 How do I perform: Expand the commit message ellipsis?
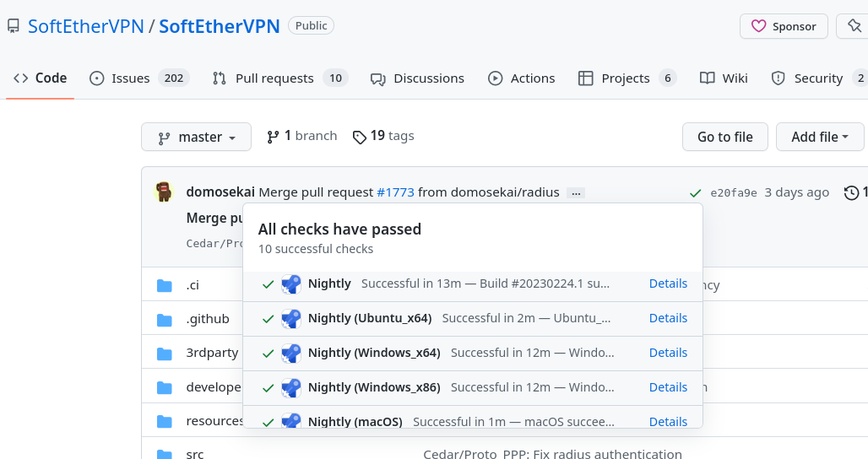pyautogui.click(x=576, y=193)
